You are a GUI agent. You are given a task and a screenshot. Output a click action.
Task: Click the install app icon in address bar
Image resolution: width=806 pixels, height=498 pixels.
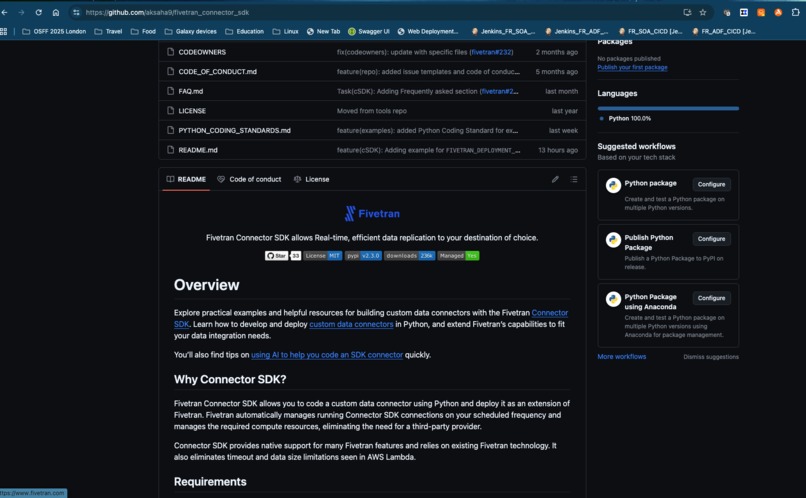point(687,12)
